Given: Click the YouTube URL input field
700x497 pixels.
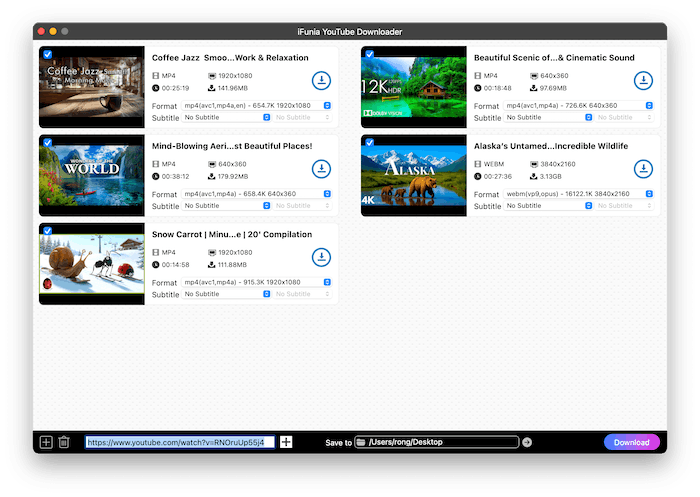Looking at the screenshot, I should (178, 442).
